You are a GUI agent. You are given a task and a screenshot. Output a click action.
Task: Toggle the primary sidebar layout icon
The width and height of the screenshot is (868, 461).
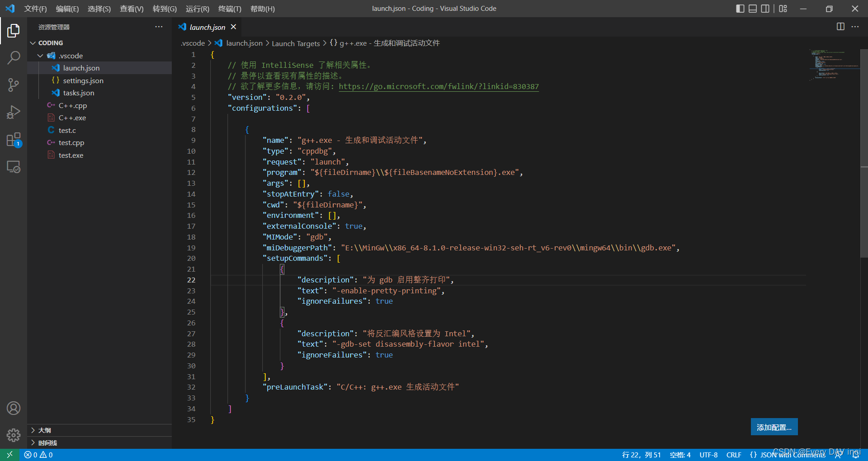click(x=740, y=9)
